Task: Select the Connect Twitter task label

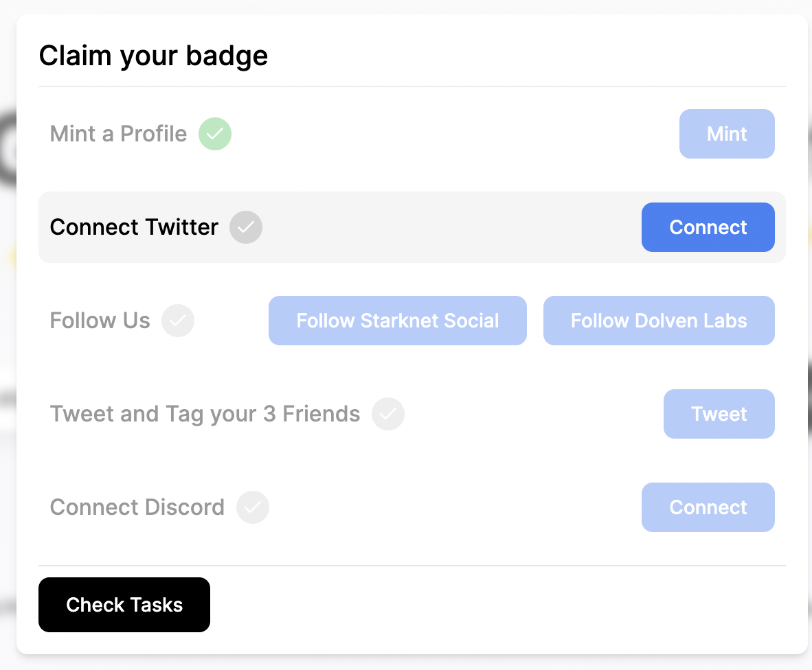Action: (134, 227)
